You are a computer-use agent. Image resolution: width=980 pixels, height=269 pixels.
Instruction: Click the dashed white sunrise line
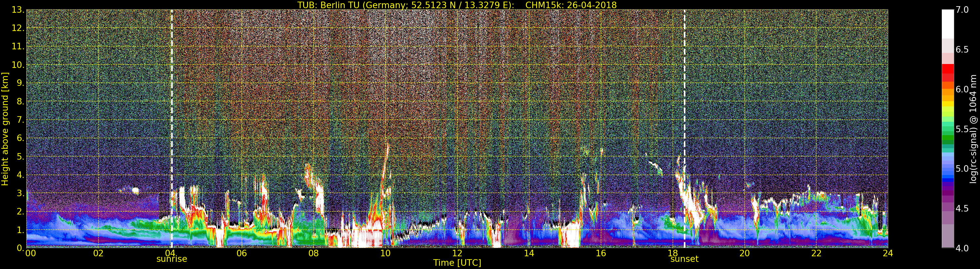pyautogui.click(x=171, y=129)
